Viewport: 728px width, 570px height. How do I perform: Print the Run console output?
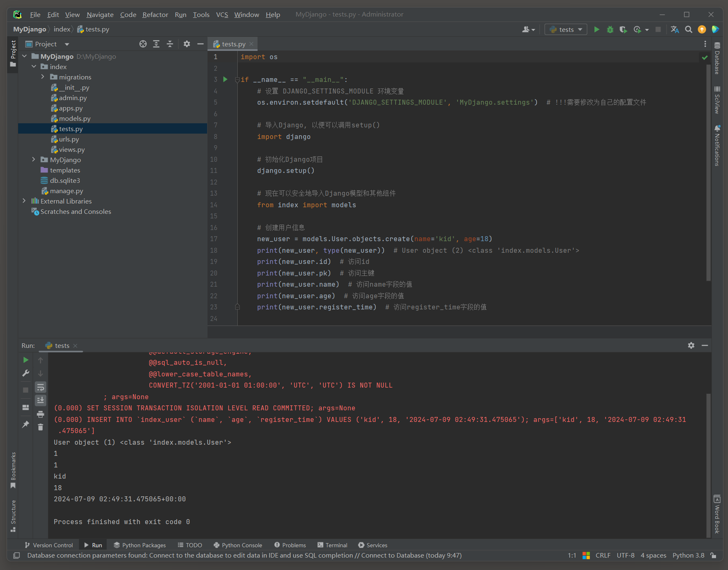[x=41, y=414]
